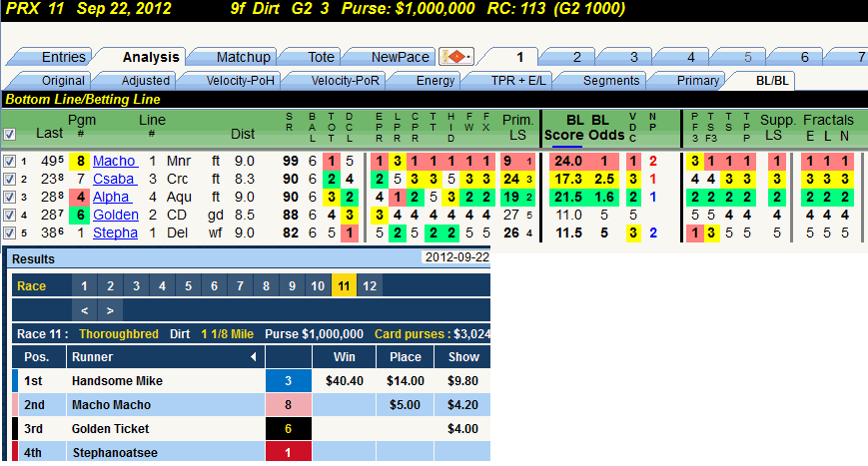Image resolution: width=868 pixels, height=466 pixels.
Task: Select Race 12 in Results panel
Action: point(370,285)
